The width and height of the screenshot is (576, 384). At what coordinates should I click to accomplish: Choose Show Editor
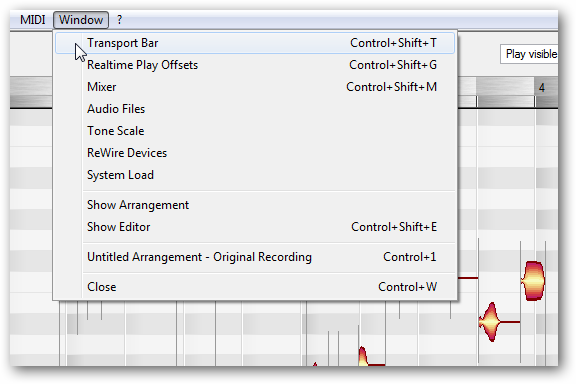255,227
